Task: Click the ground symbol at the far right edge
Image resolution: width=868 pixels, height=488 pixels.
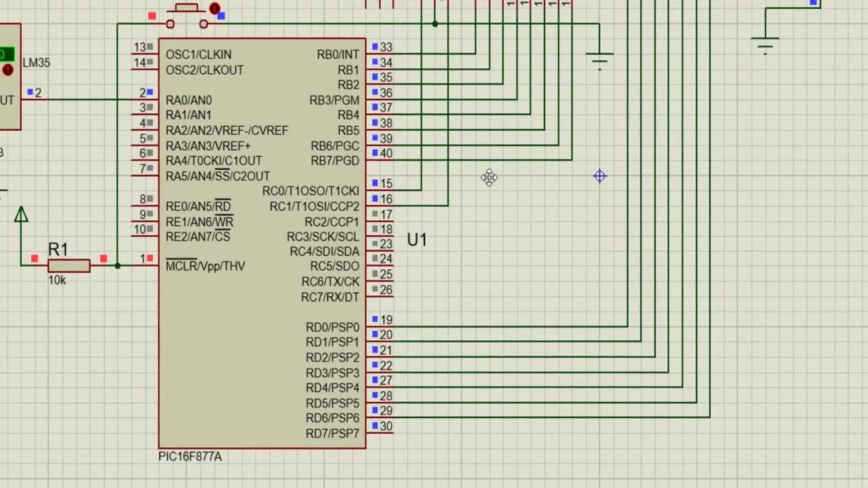Action: [765, 45]
